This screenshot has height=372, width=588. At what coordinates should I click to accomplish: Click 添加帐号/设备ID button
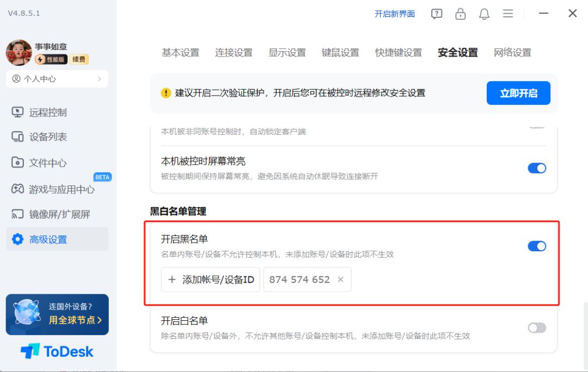(x=210, y=280)
